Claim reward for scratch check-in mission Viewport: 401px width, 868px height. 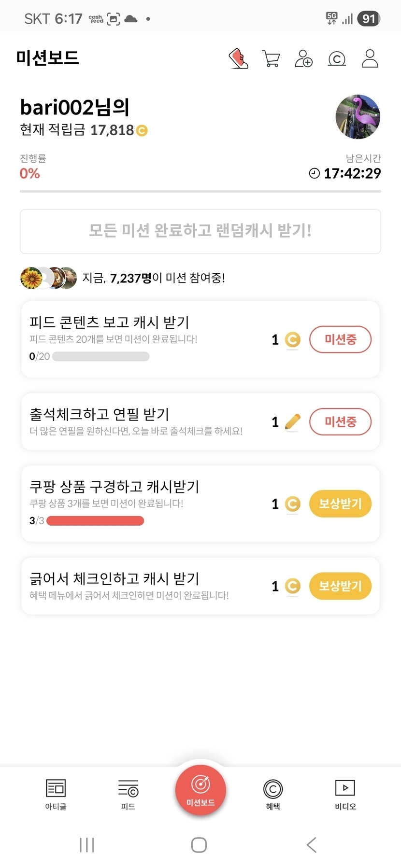click(x=340, y=586)
